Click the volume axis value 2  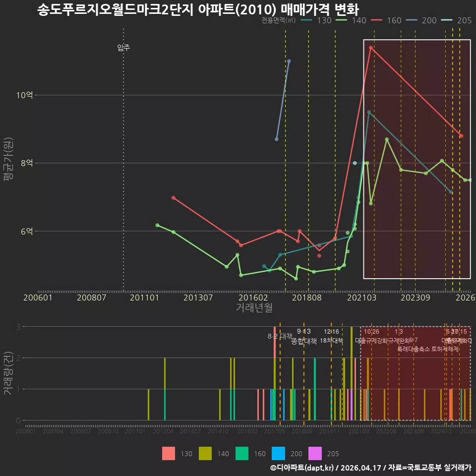point(18,358)
